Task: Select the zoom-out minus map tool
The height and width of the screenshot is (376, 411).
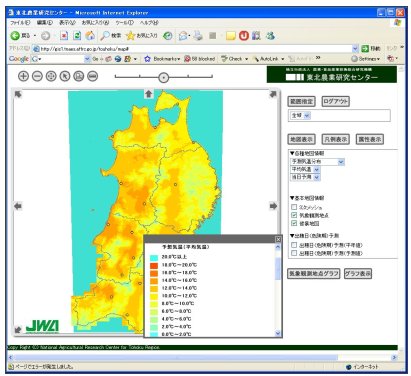Action: [37, 76]
